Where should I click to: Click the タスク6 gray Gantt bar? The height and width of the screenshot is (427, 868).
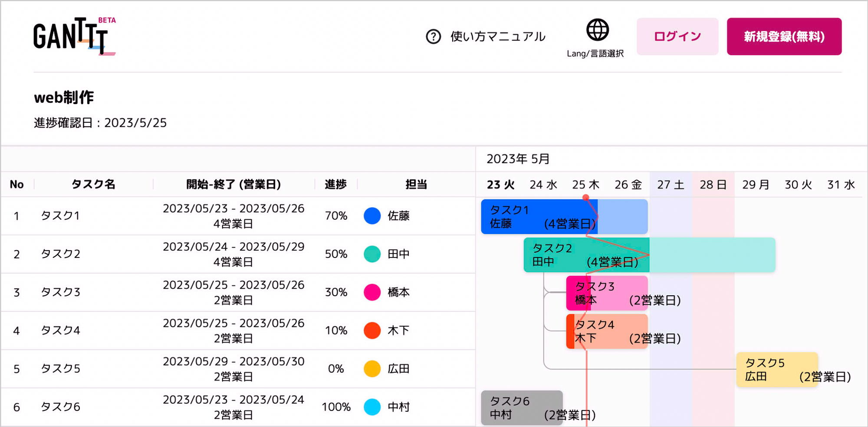click(x=522, y=407)
